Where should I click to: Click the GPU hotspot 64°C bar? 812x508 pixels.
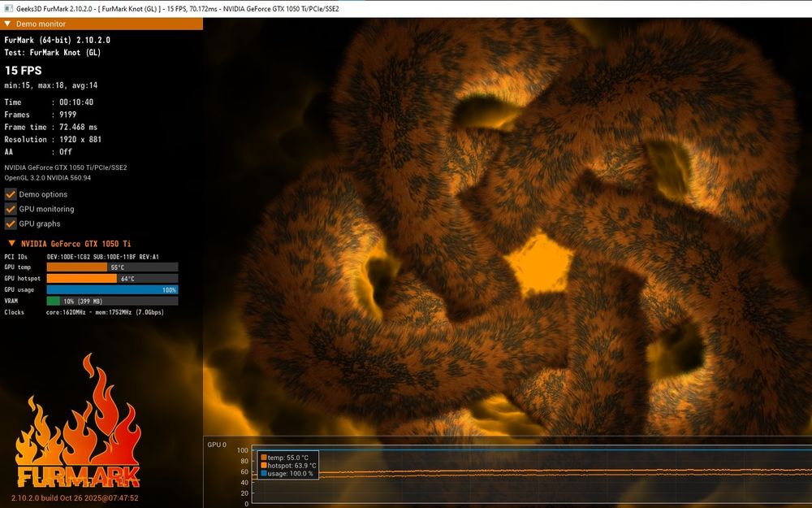coord(112,278)
